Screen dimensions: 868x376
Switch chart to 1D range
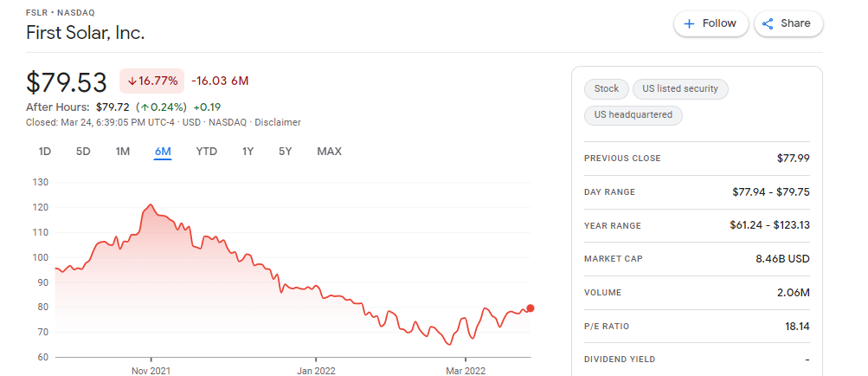coord(45,152)
